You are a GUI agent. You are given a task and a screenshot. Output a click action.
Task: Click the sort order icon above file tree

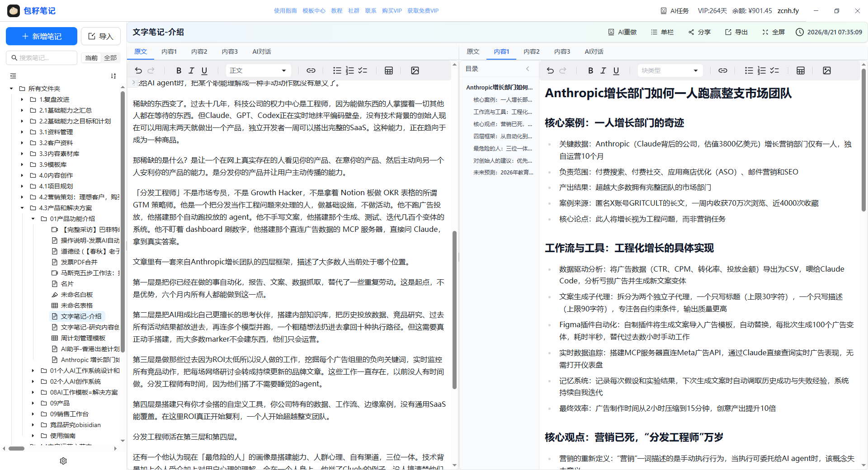[113, 76]
